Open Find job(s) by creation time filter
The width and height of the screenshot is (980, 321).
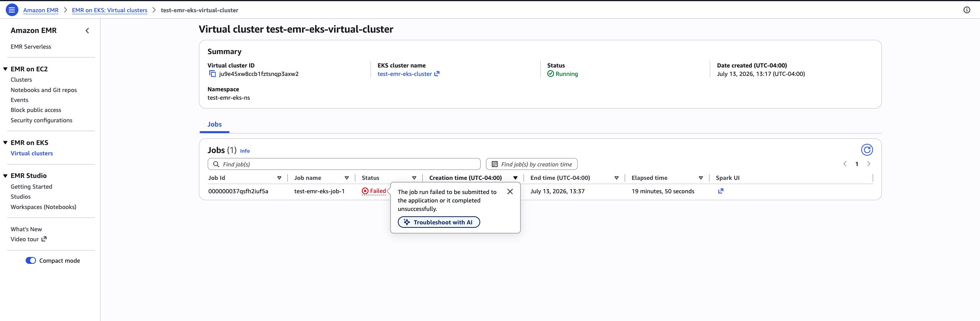click(x=532, y=164)
